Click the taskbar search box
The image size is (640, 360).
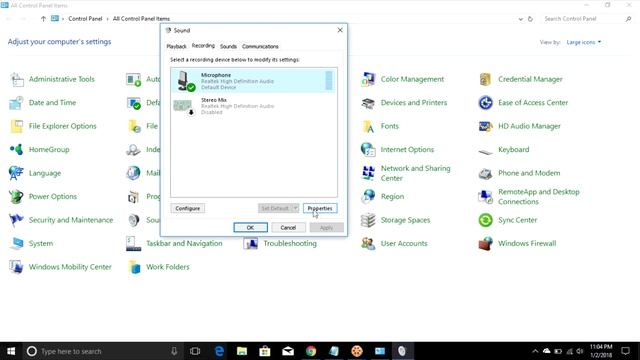click(x=103, y=351)
